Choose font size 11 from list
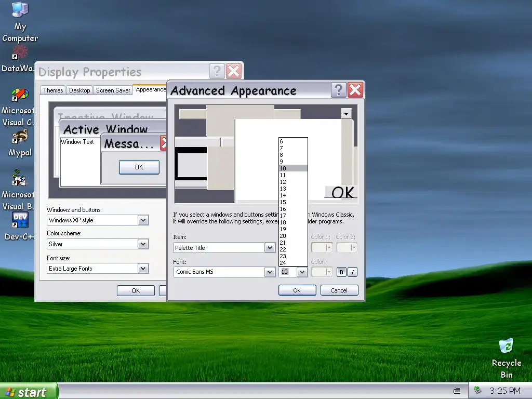 293,175
